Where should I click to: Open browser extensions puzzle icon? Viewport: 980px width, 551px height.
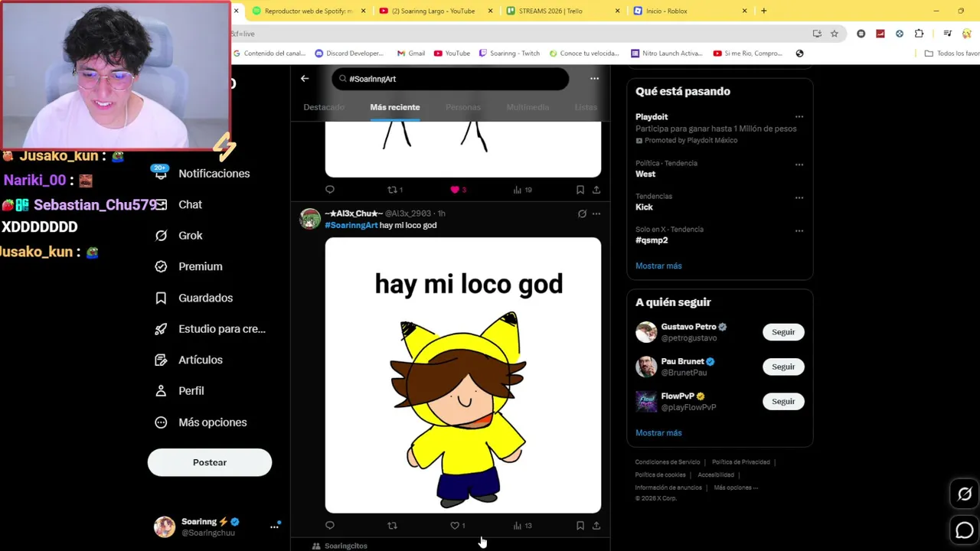pos(919,34)
